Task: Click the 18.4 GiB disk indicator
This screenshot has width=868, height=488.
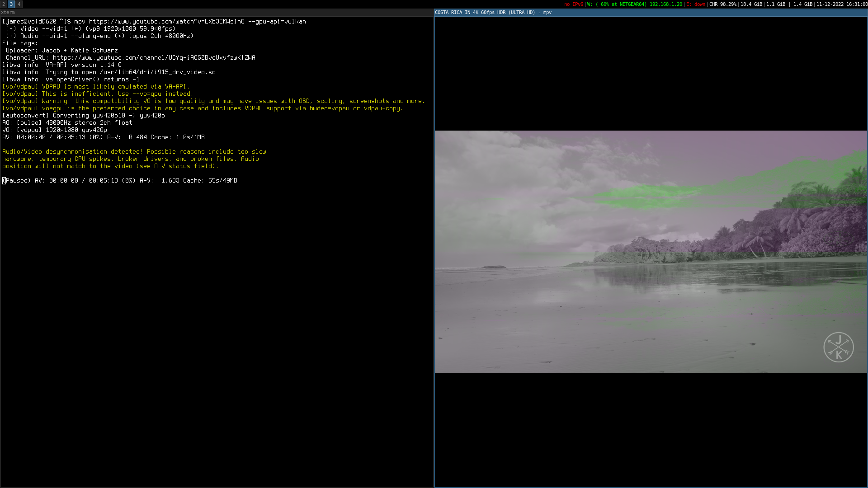Action: pos(751,4)
